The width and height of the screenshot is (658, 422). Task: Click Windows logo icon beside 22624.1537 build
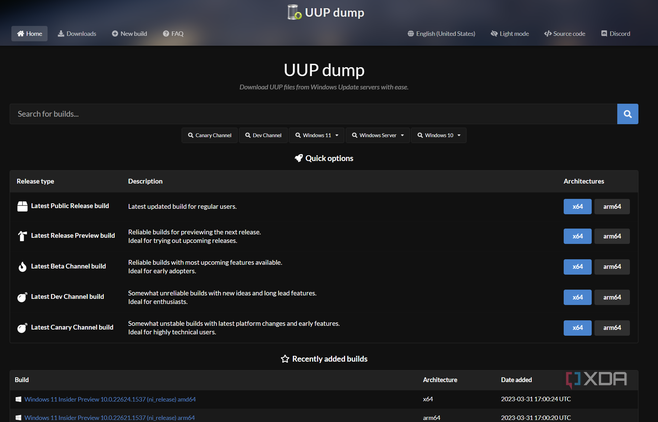[18, 399]
